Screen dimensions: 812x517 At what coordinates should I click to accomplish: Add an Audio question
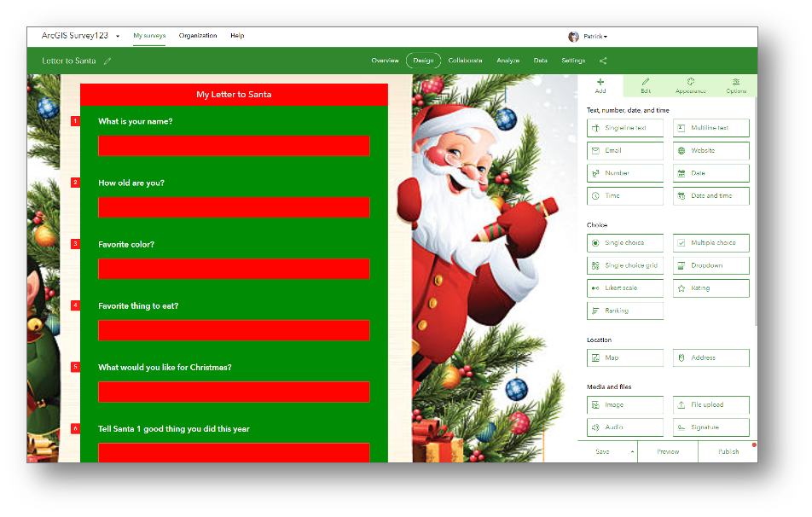[625, 427]
